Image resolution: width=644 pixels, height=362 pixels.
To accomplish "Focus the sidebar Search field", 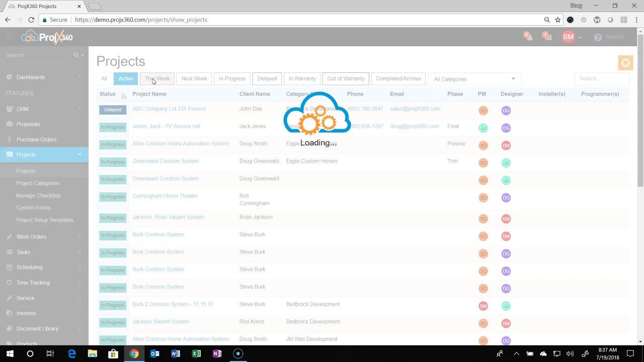I will 38,55.
